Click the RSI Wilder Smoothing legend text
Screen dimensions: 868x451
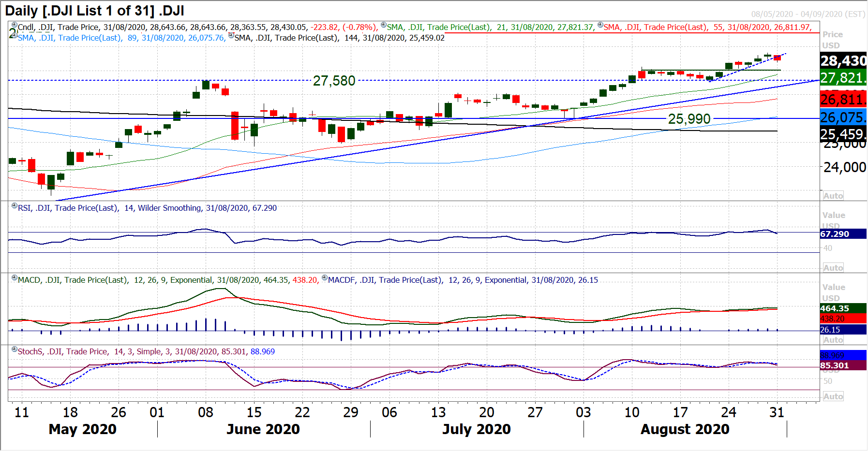click(x=147, y=208)
